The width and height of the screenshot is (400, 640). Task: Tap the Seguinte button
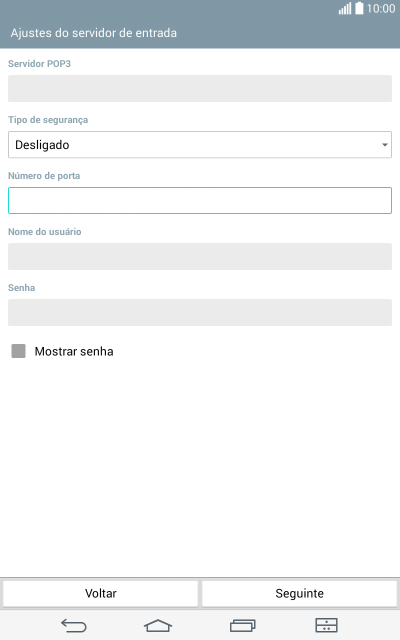300,593
